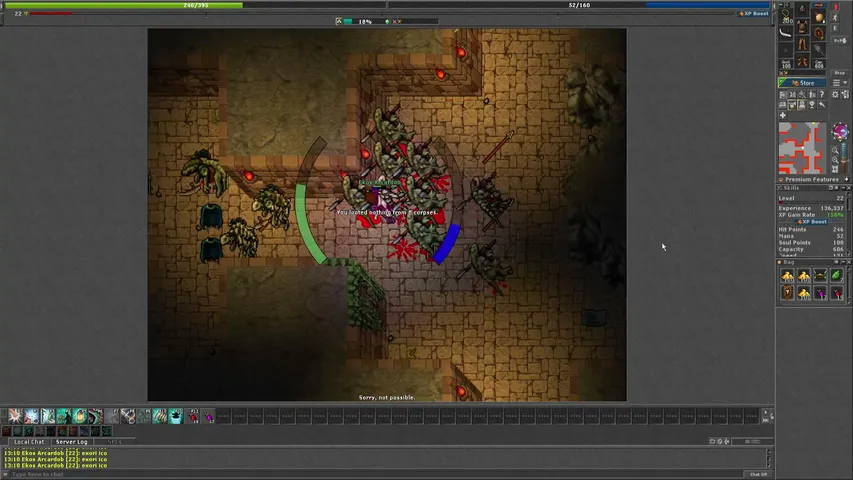This screenshot has width=853, height=480.
Task: Toggle the PvP mode button
Action: [x=840, y=41]
